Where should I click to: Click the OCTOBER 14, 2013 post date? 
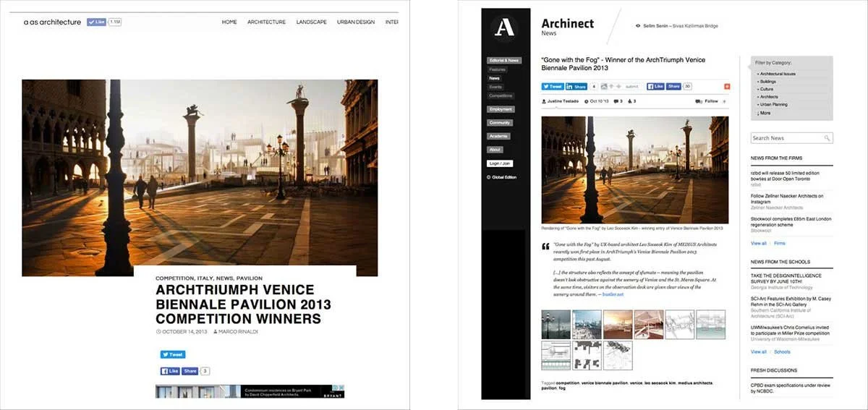(184, 332)
